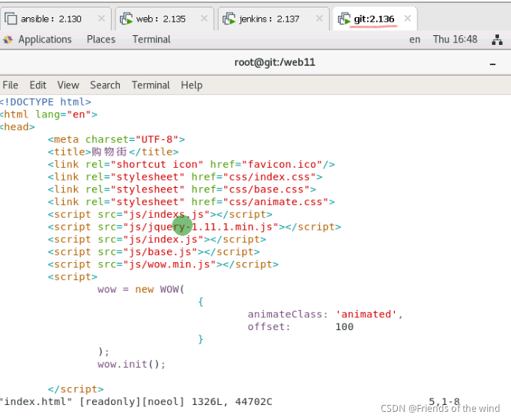Open the Places menu
The image size is (511, 420).
tap(101, 40)
